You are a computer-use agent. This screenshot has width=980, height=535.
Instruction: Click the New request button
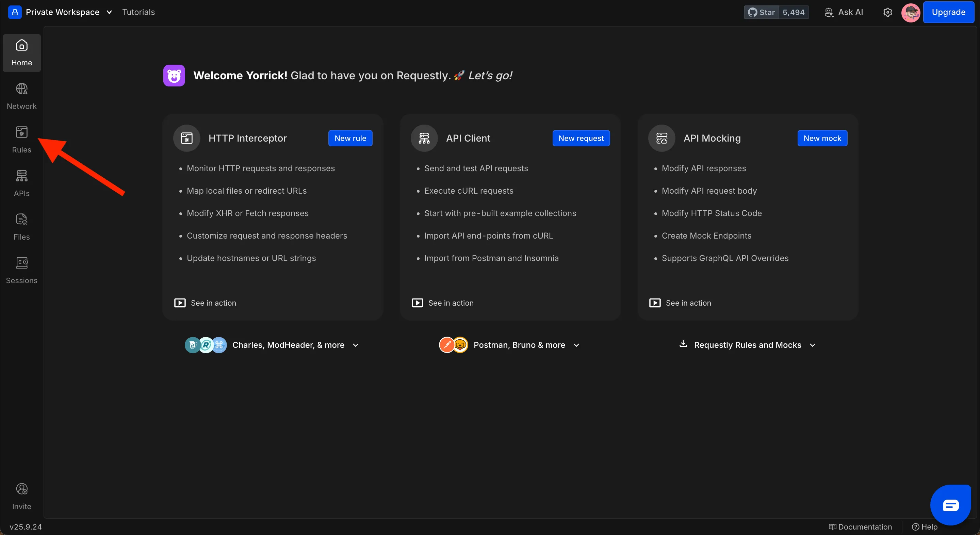(x=581, y=138)
